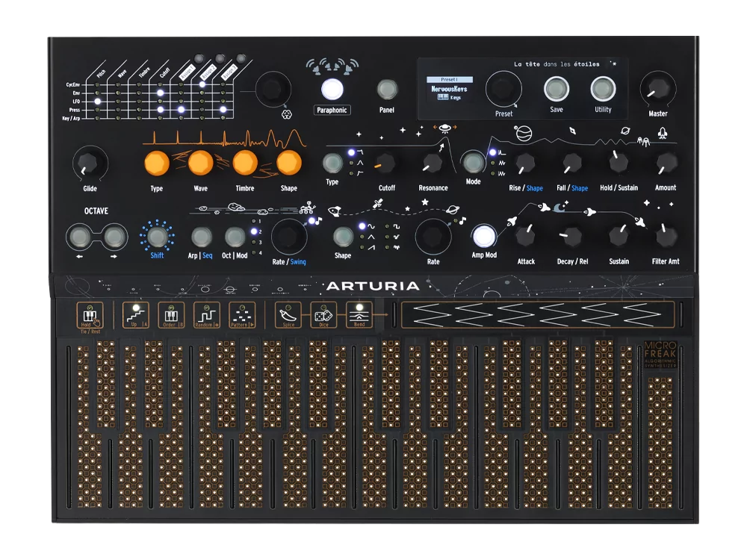Click the LFO Shape button

click(x=343, y=237)
